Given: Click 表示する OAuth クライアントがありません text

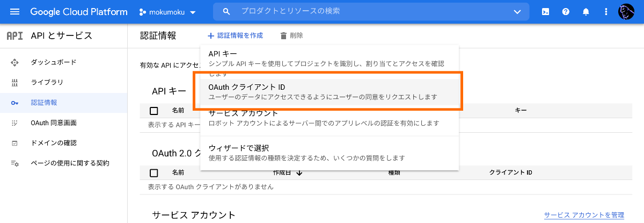Looking at the screenshot, I should click(210, 187).
